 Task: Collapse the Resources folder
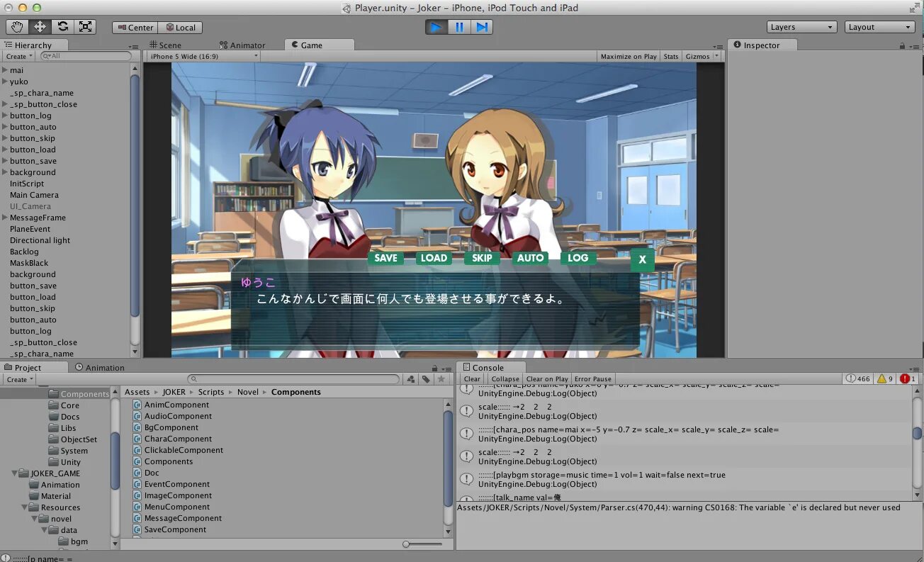click(25, 507)
